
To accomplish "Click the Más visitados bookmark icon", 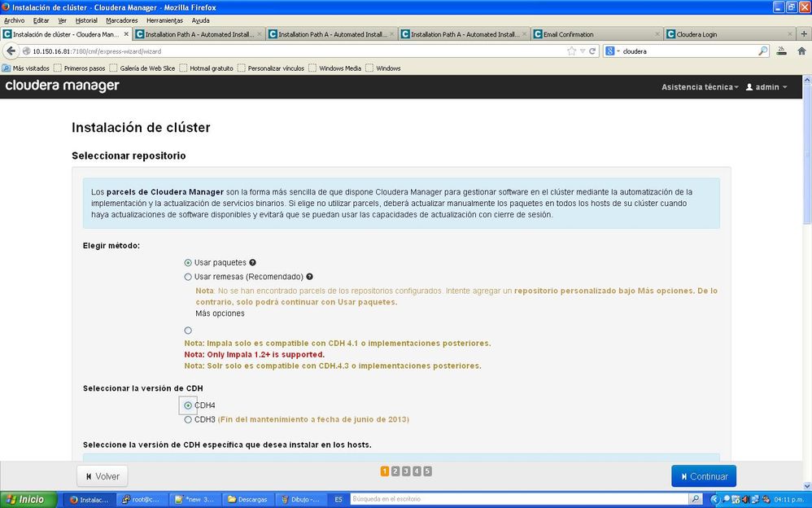I will pyautogui.click(x=7, y=68).
